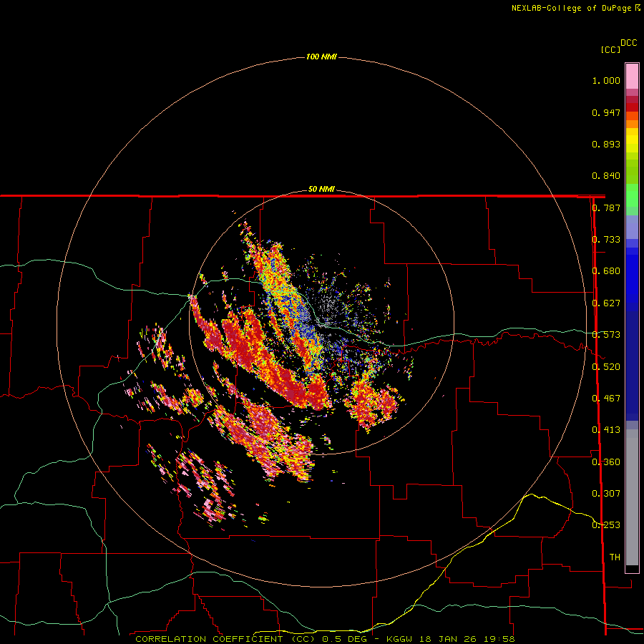Viewport: 644px width, 644px height.
Task: Click the 0.520 scale value
Action: tap(606, 366)
